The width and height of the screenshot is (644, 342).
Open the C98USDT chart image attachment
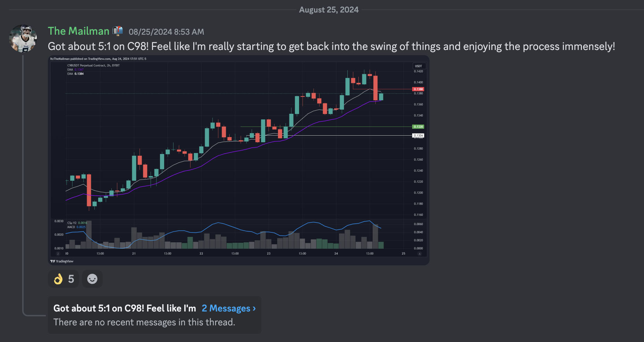pos(239,160)
